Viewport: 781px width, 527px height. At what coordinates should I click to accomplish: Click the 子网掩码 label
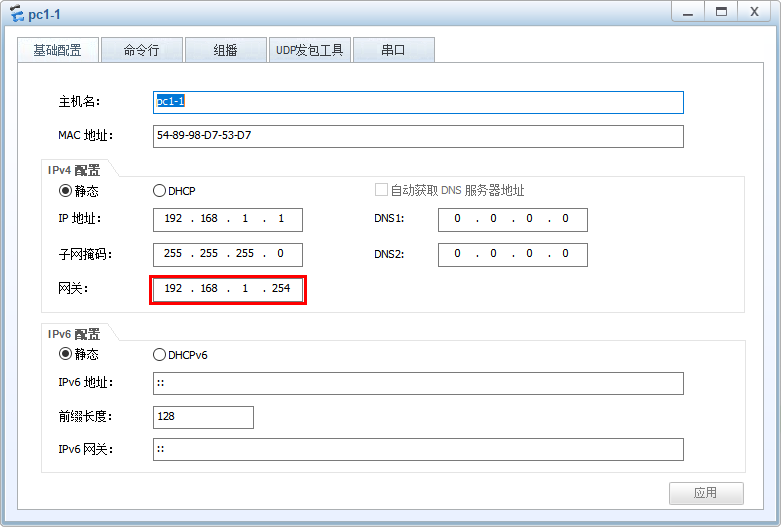point(85,255)
